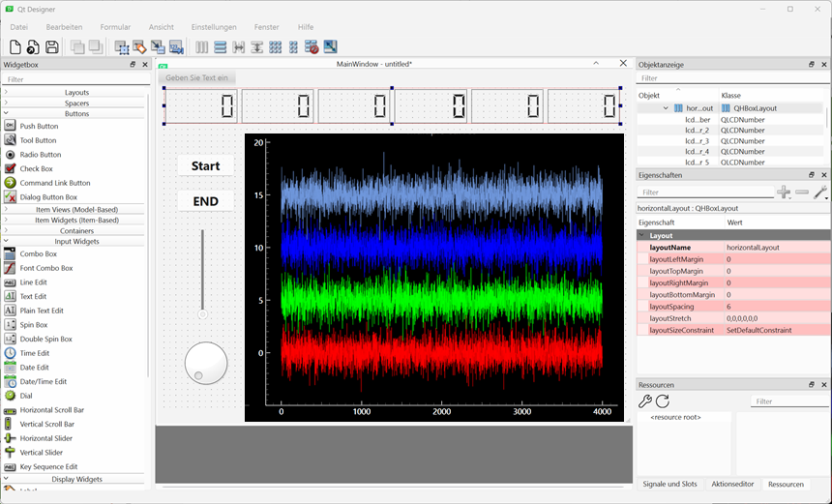The image size is (832, 504).
Task: Apply vertical layout via toolbar icon
Action: pyautogui.click(x=221, y=47)
